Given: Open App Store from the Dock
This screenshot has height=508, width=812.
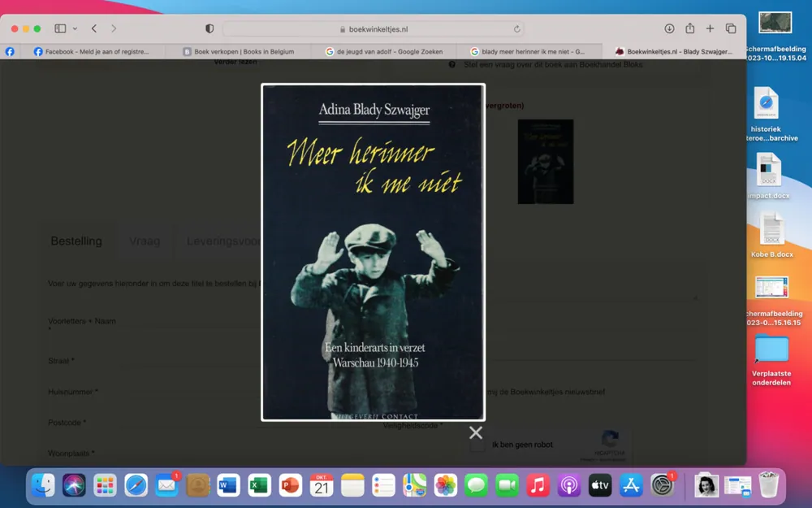Looking at the screenshot, I should tap(631, 486).
